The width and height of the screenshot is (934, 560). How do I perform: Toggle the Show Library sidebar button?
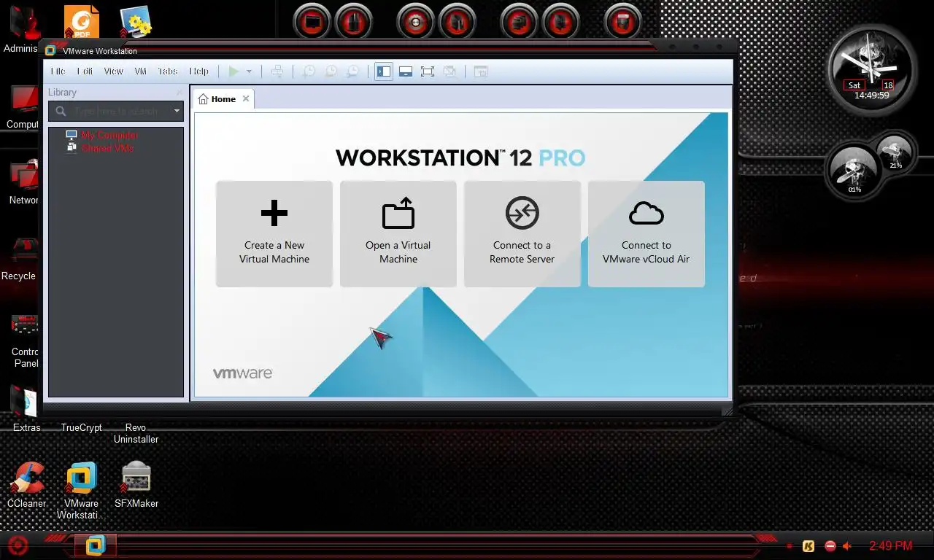pyautogui.click(x=384, y=71)
